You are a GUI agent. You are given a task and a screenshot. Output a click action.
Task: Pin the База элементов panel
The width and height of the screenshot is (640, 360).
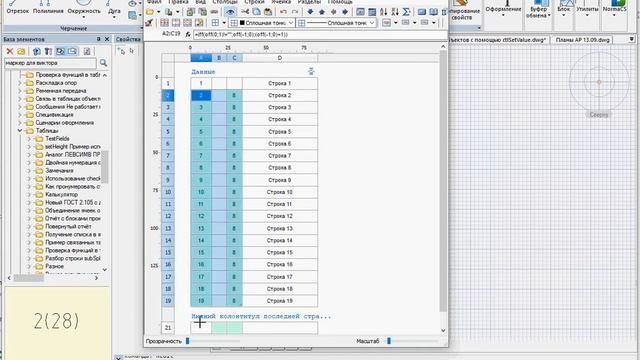[98, 39]
